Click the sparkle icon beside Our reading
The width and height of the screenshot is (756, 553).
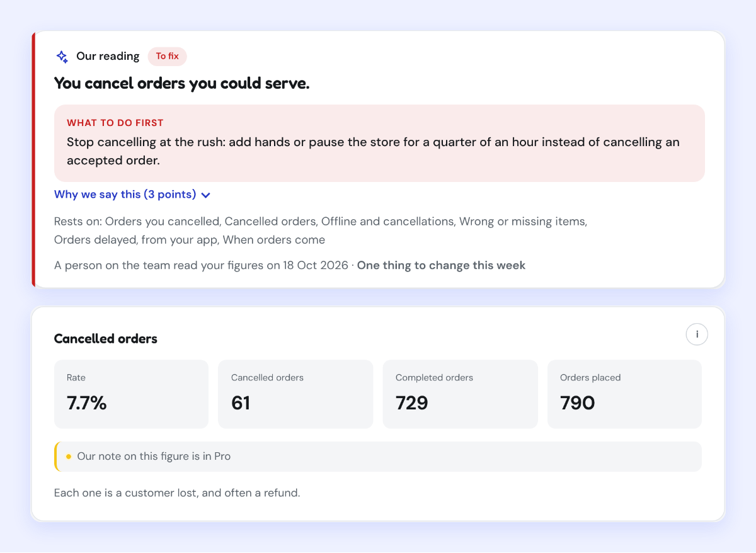point(62,56)
